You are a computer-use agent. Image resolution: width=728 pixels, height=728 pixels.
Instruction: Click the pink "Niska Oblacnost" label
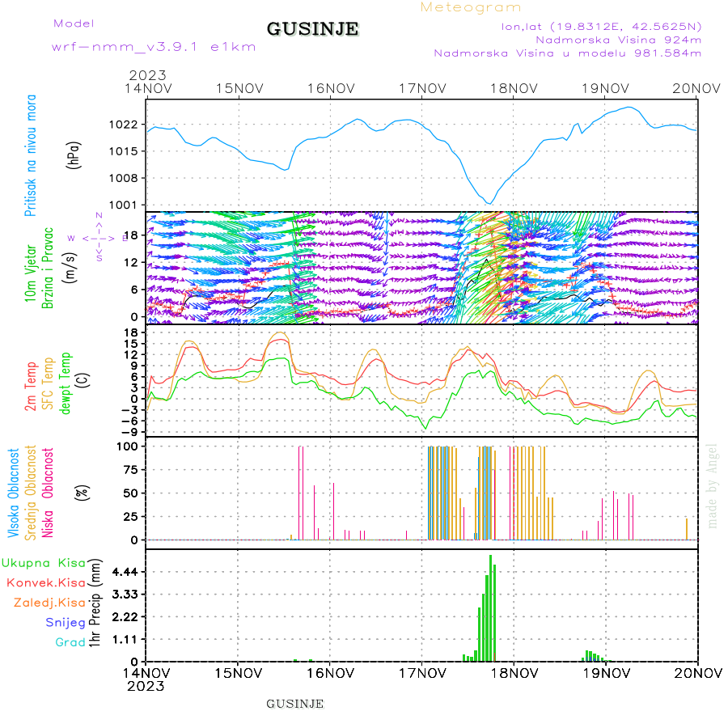48,493
